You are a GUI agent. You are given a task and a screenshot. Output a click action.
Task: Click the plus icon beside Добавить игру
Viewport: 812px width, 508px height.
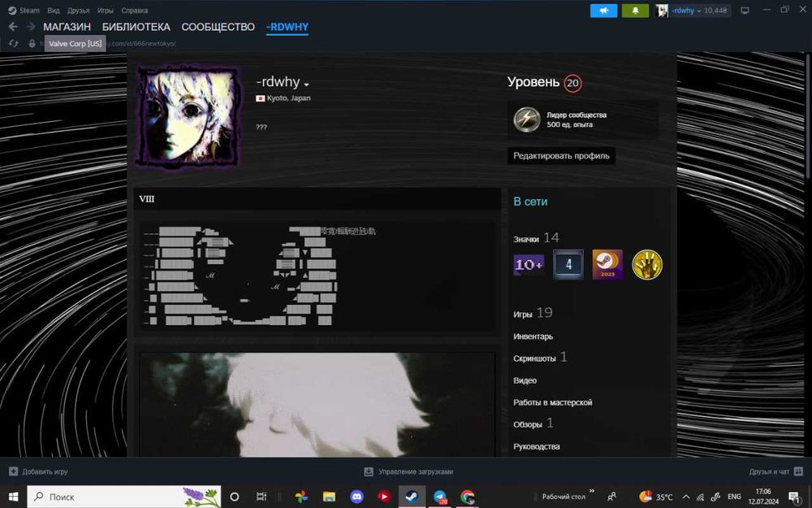point(14,471)
